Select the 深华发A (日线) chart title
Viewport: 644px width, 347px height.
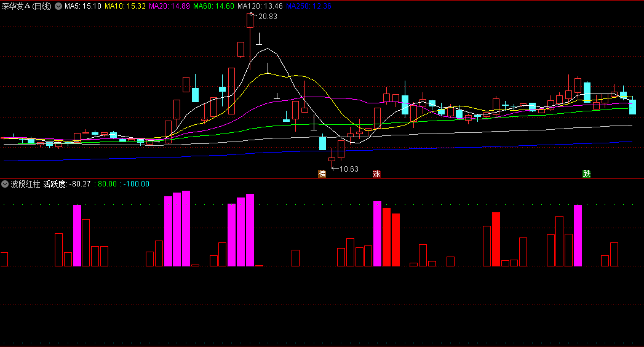(26, 6)
